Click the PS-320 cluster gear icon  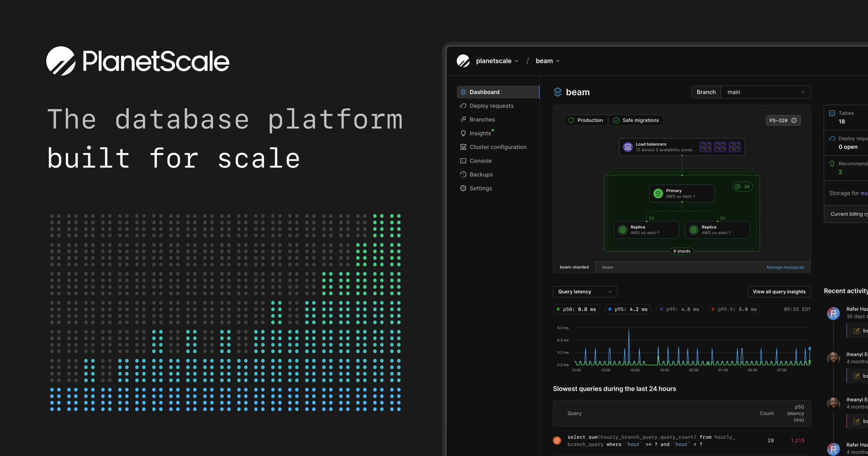pos(794,120)
